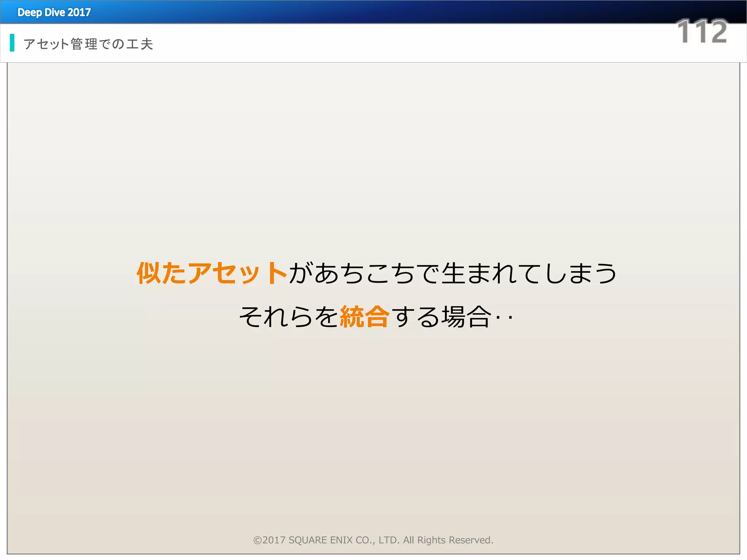Click the text それらを in the second line

[x=288, y=316]
